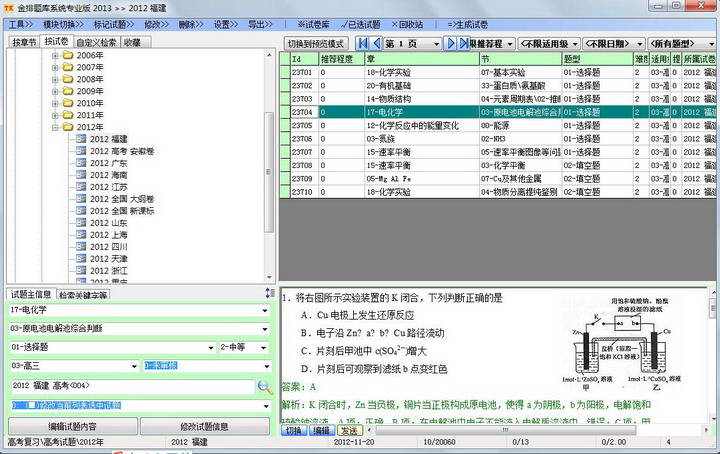Select the 2012 福建 paper icon
The width and height of the screenshot is (720, 454).
(x=81, y=139)
